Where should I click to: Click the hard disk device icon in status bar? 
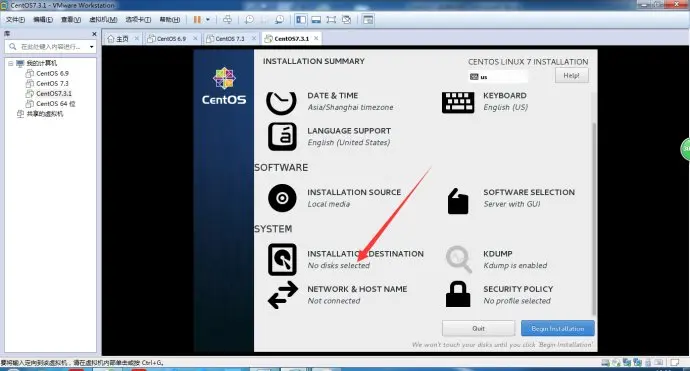(x=605, y=363)
